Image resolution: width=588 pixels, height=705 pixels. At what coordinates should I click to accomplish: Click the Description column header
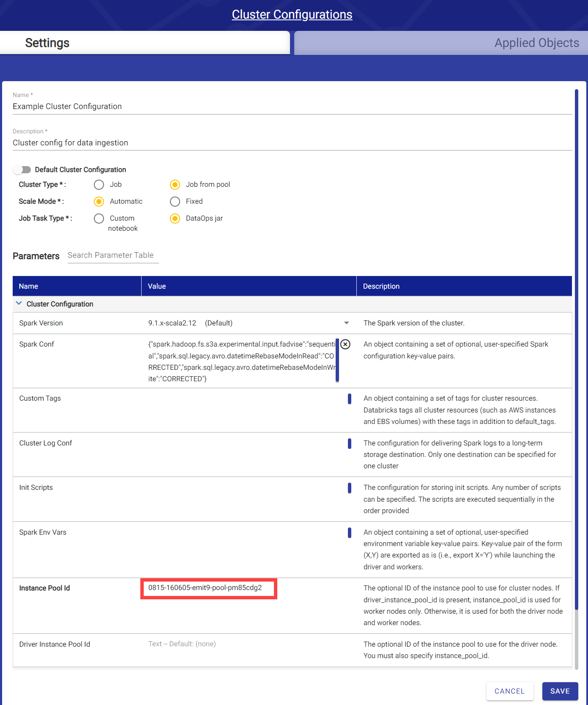coord(464,286)
